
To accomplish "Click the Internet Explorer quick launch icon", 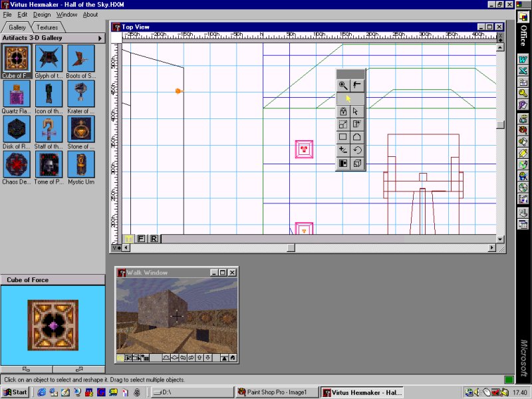I will coord(42,392).
